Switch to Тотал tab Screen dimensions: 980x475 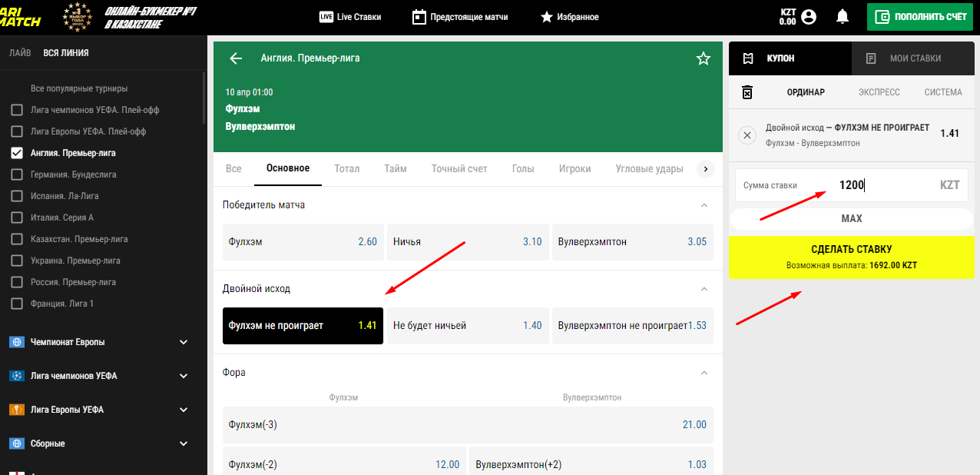[347, 168]
